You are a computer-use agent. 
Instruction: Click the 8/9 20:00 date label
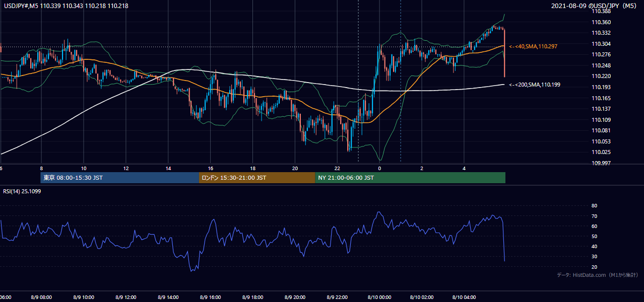(x=295, y=297)
